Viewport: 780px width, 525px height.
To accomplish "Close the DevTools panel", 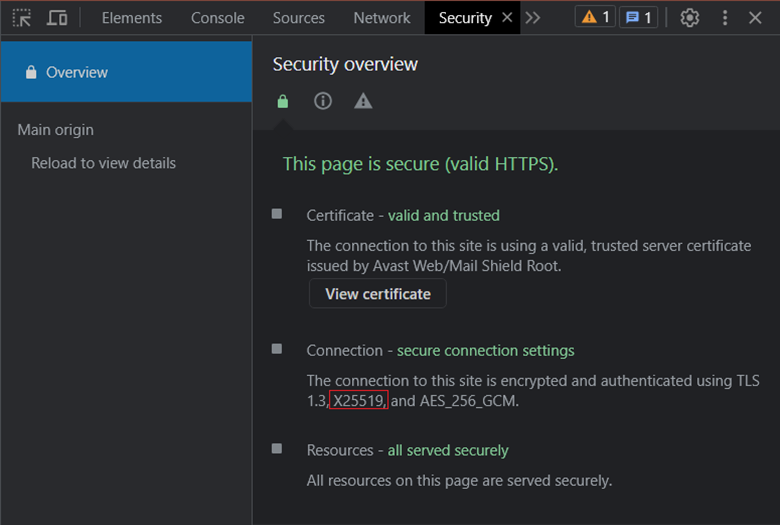I will (x=755, y=18).
